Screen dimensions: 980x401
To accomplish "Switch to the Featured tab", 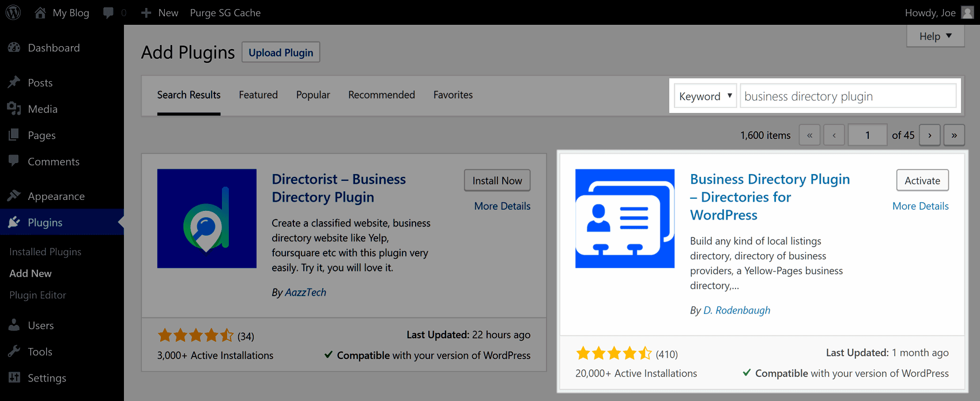I will [x=258, y=95].
